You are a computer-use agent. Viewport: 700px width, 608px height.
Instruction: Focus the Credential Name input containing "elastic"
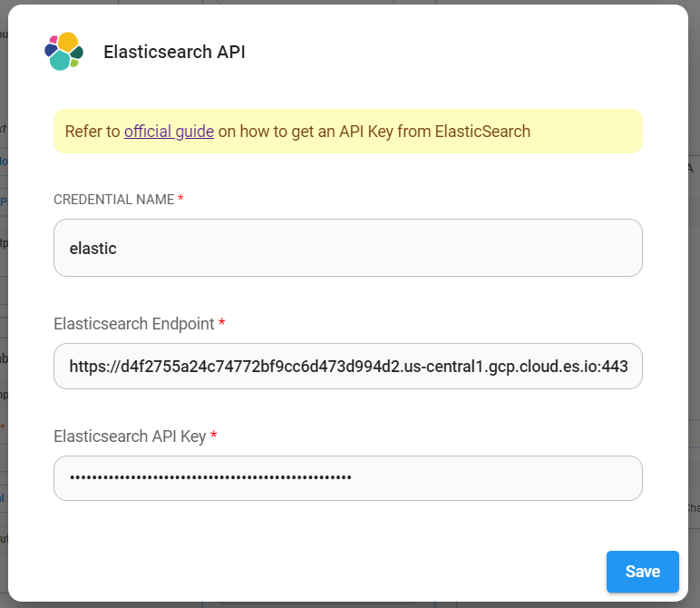pyautogui.click(x=348, y=248)
